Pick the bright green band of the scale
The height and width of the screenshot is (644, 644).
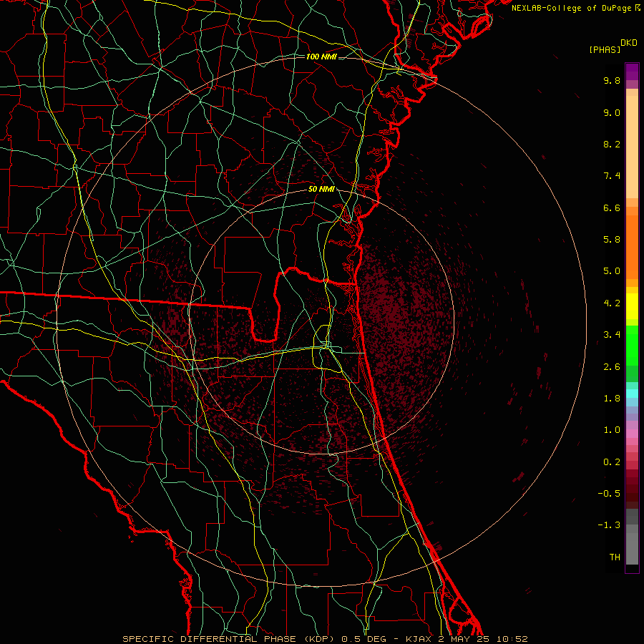[x=632, y=346]
